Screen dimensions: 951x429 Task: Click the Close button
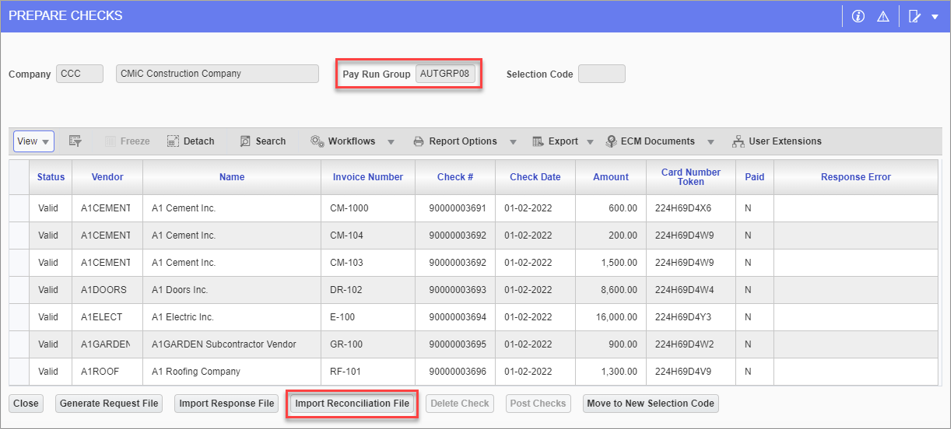pyautogui.click(x=26, y=404)
